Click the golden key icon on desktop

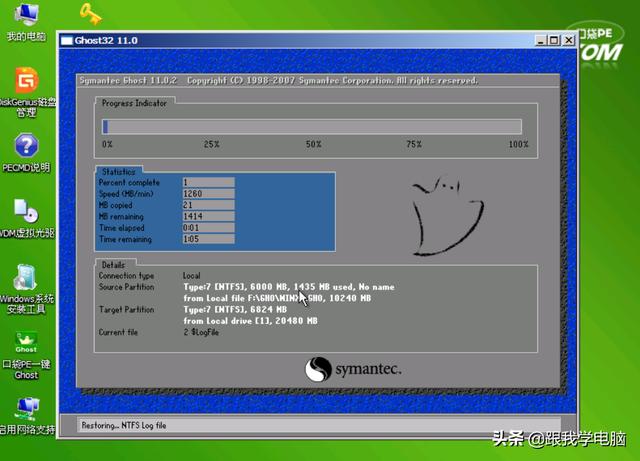pyautogui.click(x=90, y=13)
